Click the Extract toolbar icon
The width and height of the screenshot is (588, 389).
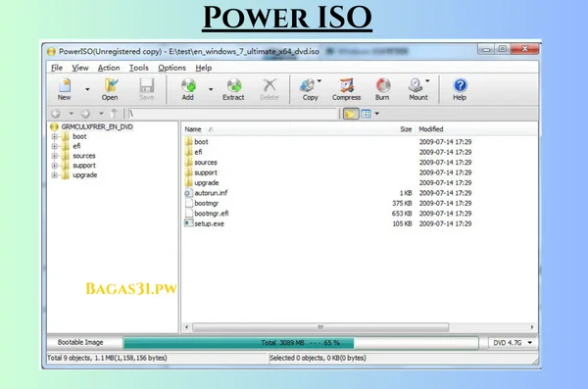pos(233,89)
